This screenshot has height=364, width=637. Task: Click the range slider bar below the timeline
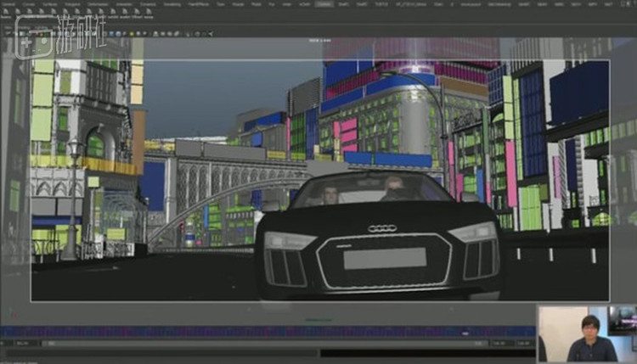pyautogui.click(x=255, y=344)
